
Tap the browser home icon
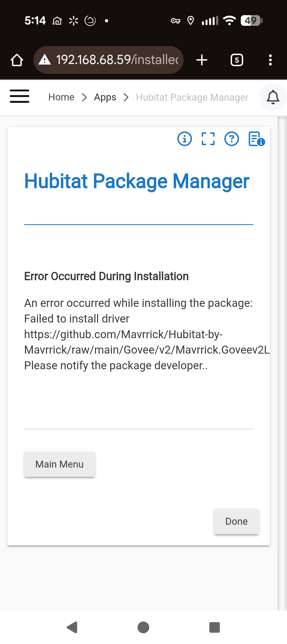point(17,60)
